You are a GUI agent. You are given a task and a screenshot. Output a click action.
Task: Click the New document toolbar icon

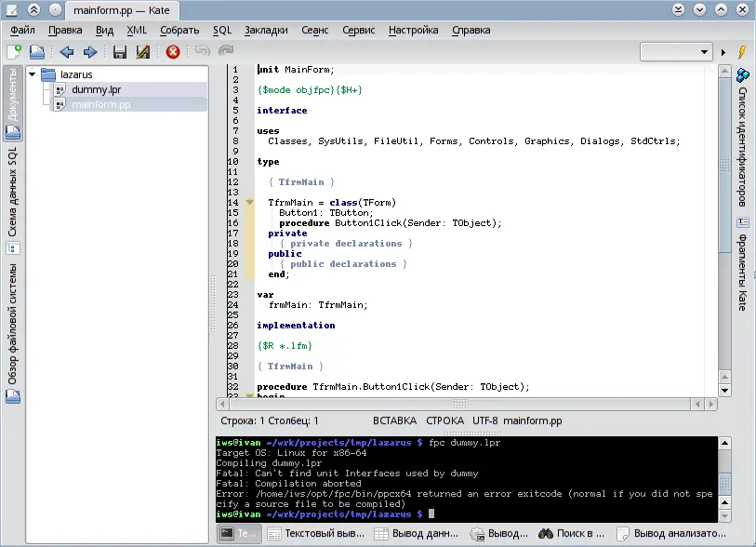pos(14,51)
